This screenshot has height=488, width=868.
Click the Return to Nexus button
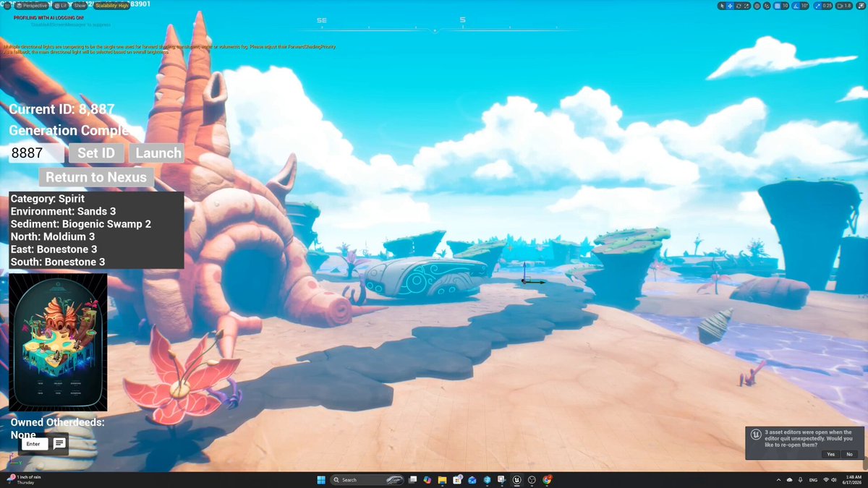tap(96, 178)
